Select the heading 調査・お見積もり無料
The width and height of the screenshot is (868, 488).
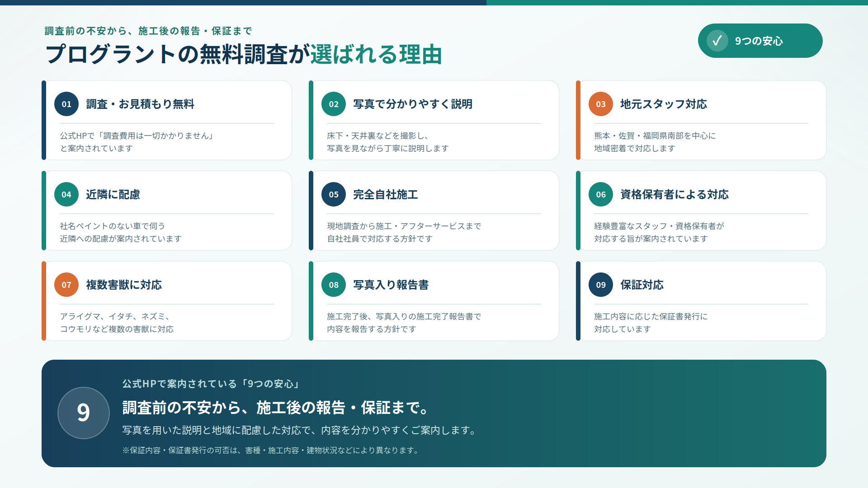(140, 104)
